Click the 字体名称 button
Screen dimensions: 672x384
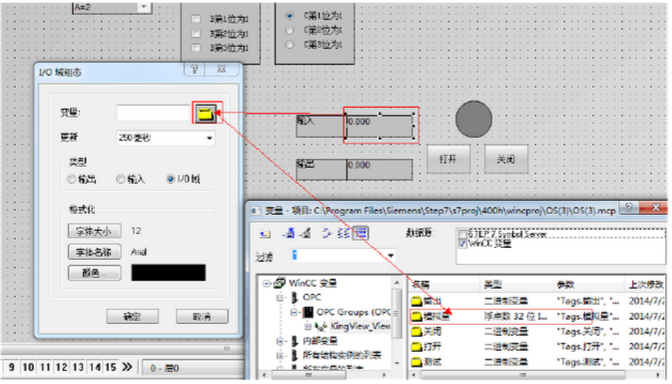tap(94, 252)
